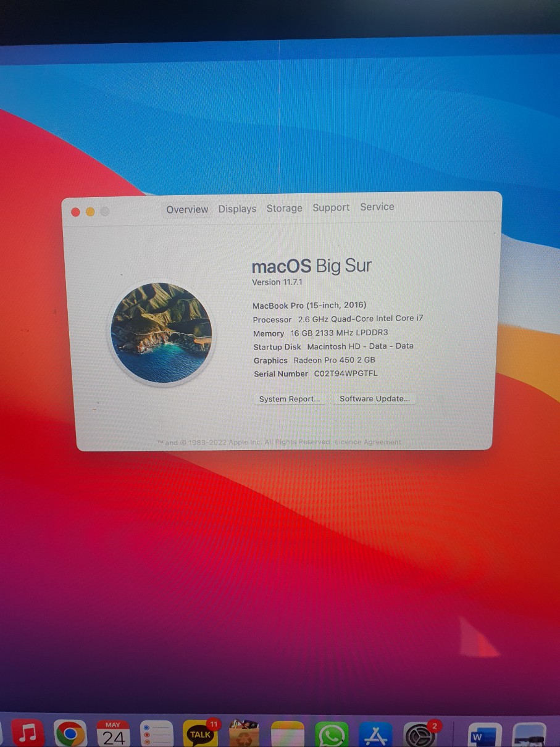Click Macintosh HD - Data - Data value
The height and width of the screenshot is (747, 560).
(x=360, y=346)
